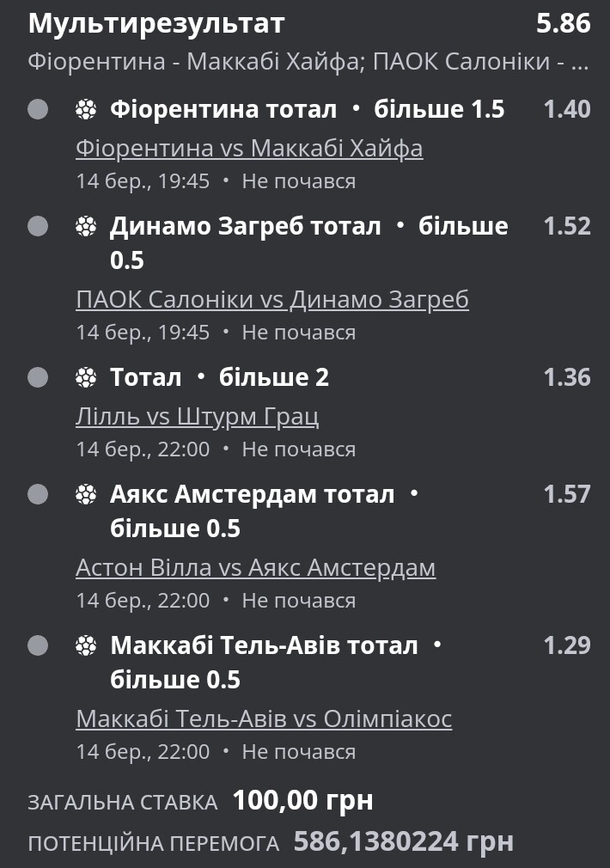Image resolution: width=610 pixels, height=868 pixels.
Task: Click the 100,00 грн total stake amount
Action: [302, 800]
